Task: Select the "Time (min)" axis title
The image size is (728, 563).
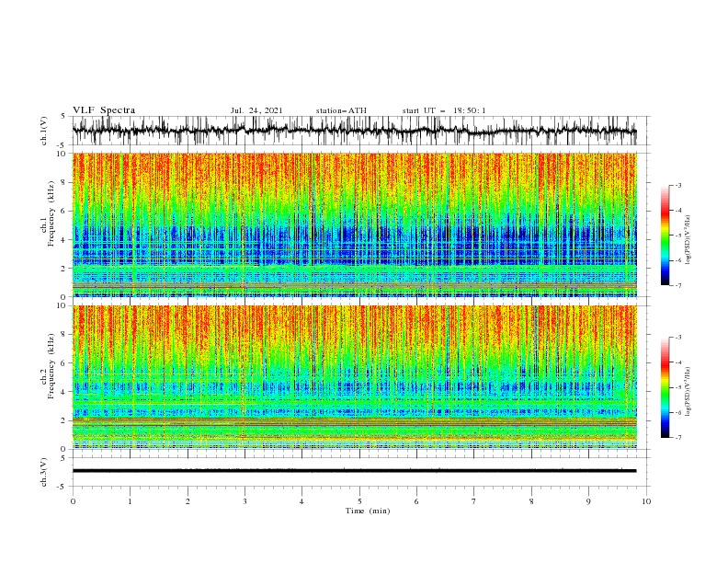Action: point(368,511)
